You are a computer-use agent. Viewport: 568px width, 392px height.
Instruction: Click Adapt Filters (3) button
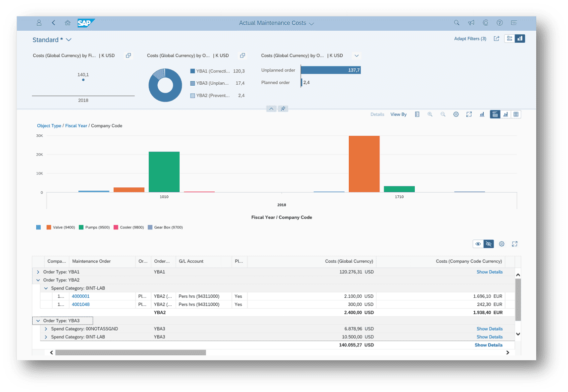[x=470, y=39]
